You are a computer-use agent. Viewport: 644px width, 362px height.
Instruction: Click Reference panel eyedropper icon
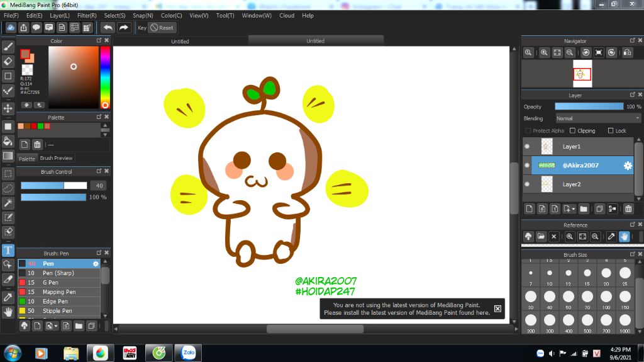[611, 237]
